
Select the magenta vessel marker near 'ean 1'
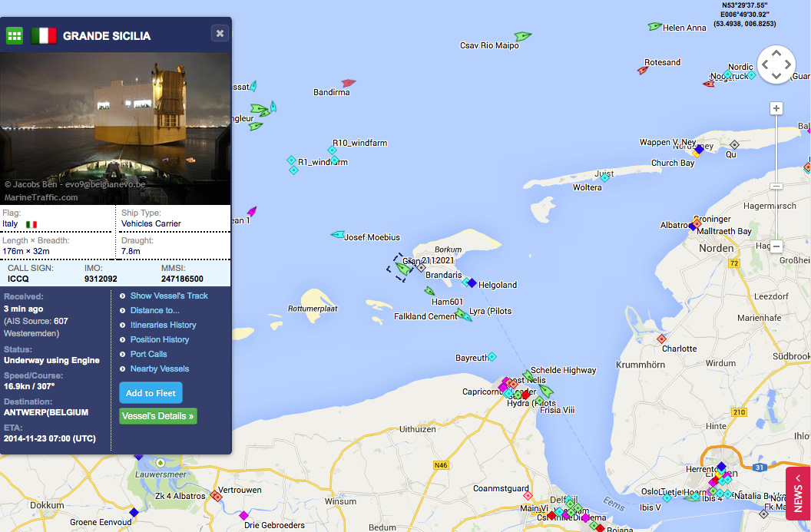point(252,211)
